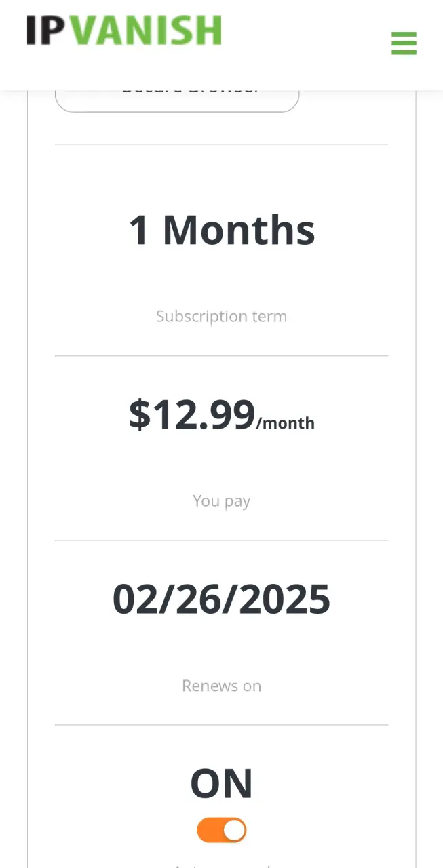Click the divider line above "1 Months"
Screen dimensions: 443x868
[x=222, y=144]
